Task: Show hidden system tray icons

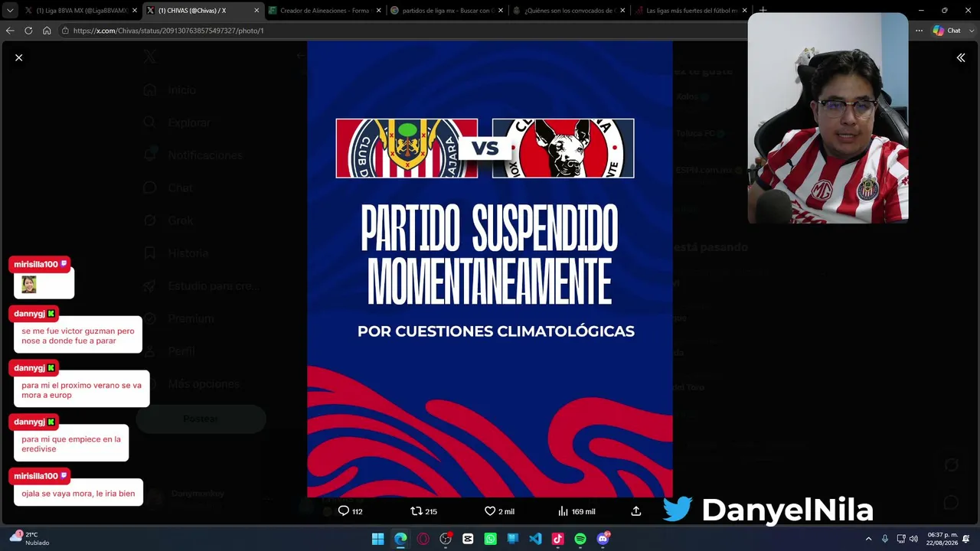Action: tap(868, 539)
